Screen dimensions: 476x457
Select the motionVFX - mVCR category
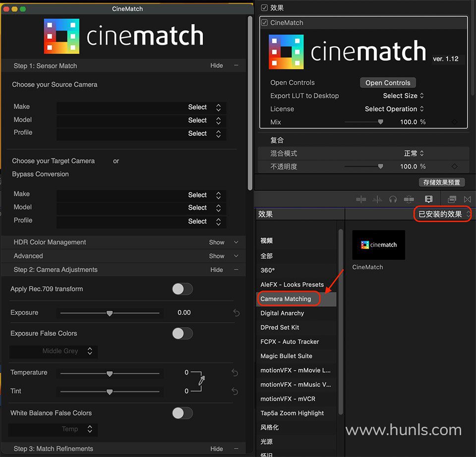point(288,399)
